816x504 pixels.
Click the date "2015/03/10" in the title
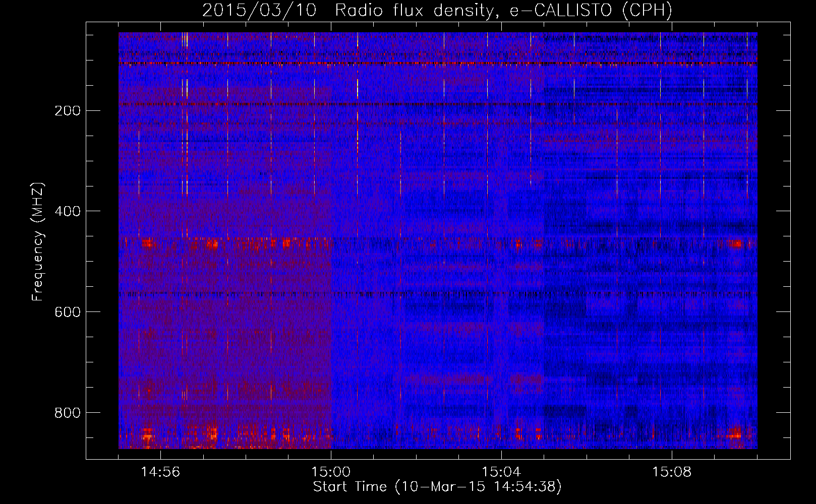click(x=259, y=10)
